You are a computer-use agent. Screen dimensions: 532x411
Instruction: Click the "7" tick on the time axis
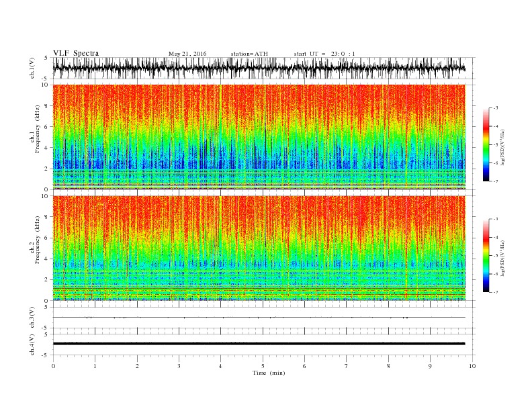coord(347,366)
